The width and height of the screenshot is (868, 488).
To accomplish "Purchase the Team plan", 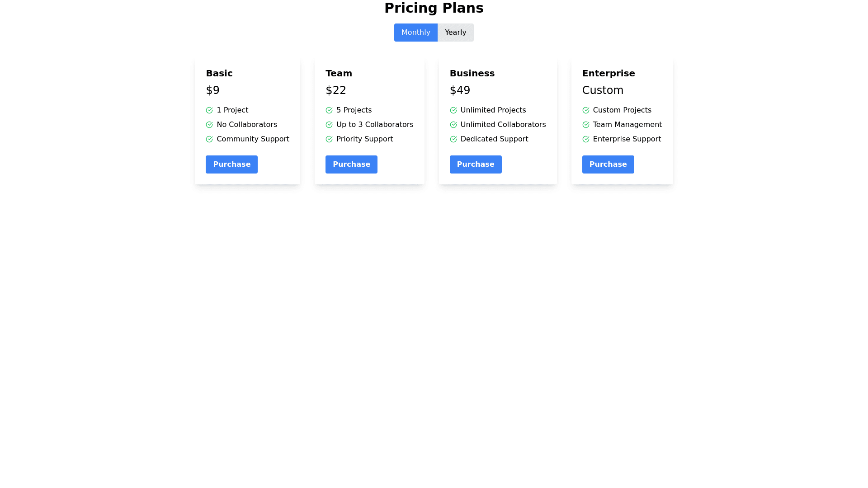I will pos(351,164).
